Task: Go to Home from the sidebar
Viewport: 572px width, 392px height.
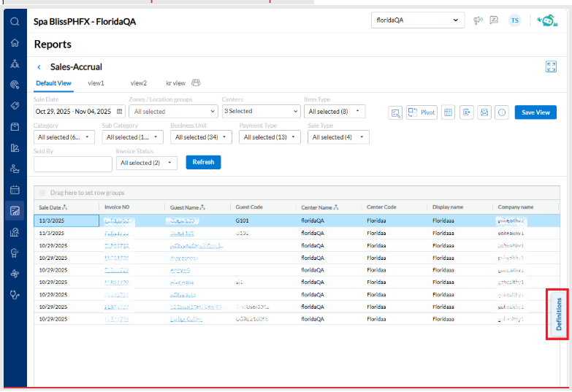Action: pos(15,42)
